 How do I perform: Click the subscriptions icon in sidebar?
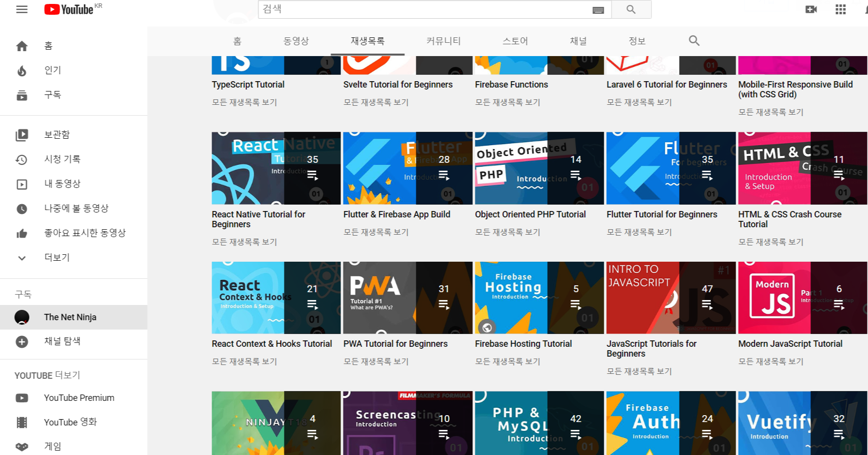[22, 95]
